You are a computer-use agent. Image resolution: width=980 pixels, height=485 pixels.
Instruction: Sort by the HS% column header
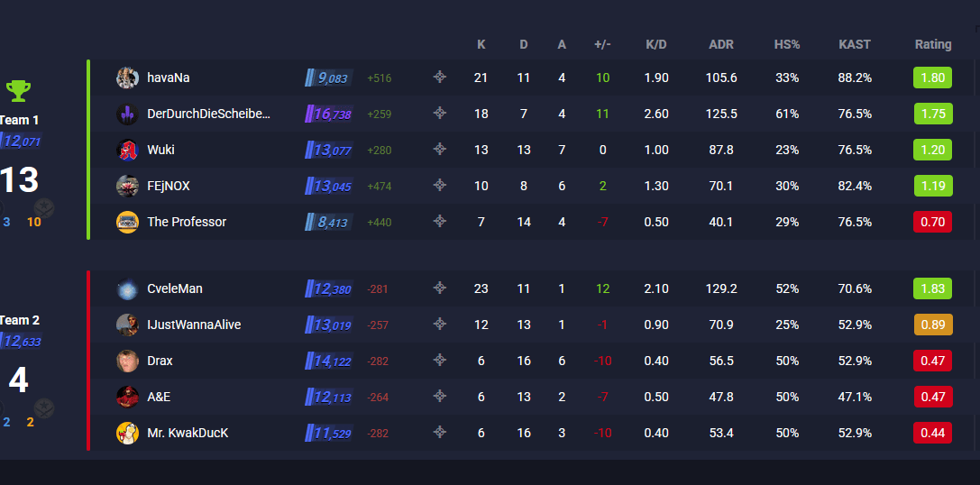787,44
